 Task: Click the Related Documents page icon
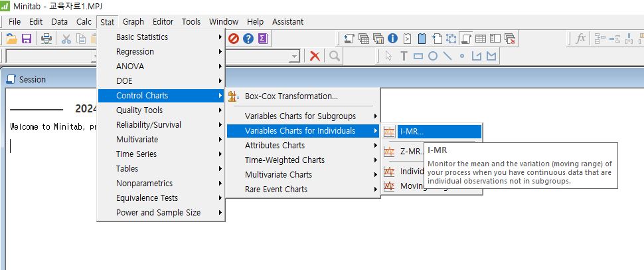[437, 39]
